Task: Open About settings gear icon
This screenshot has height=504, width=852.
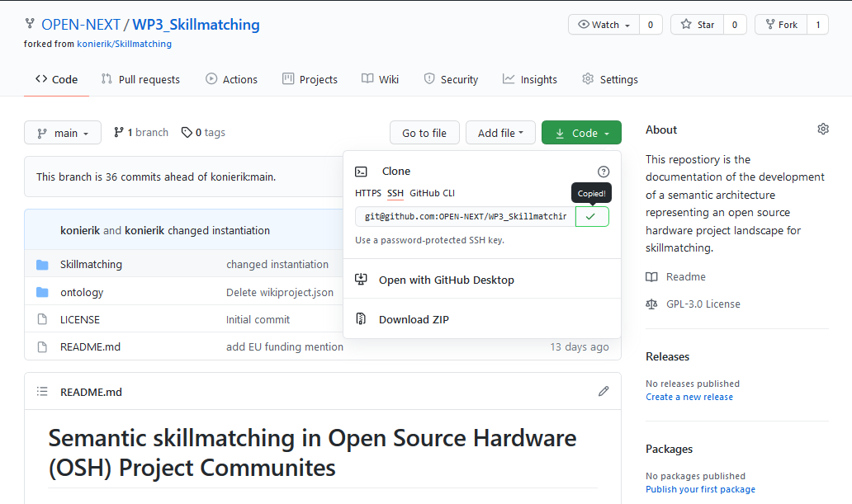Action: [822, 130]
